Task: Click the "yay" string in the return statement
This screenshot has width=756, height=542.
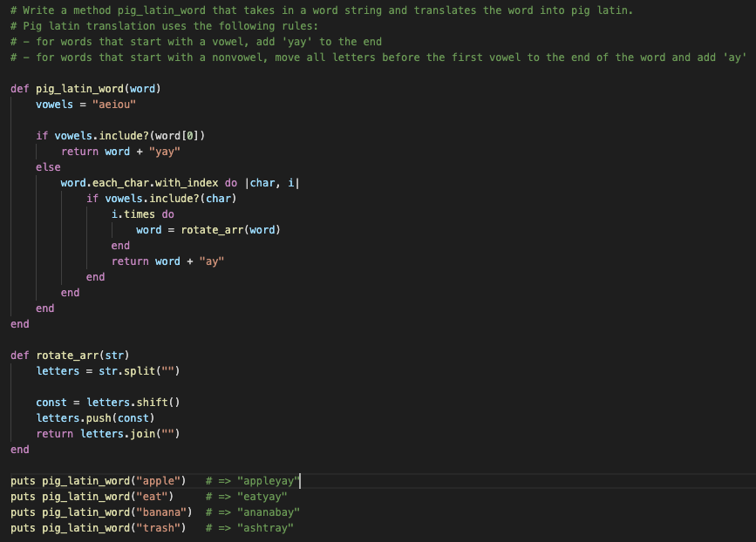Action: (164, 152)
